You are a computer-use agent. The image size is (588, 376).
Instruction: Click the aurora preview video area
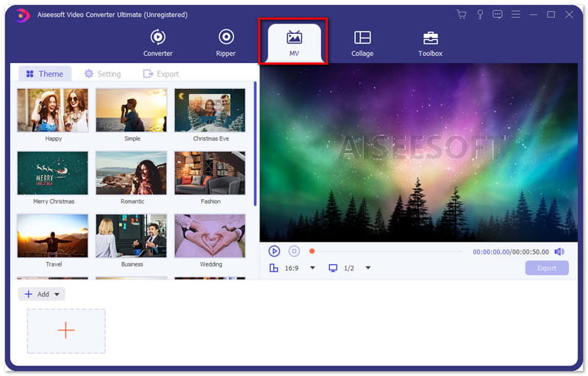pyautogui.click(x=418, y=153)
